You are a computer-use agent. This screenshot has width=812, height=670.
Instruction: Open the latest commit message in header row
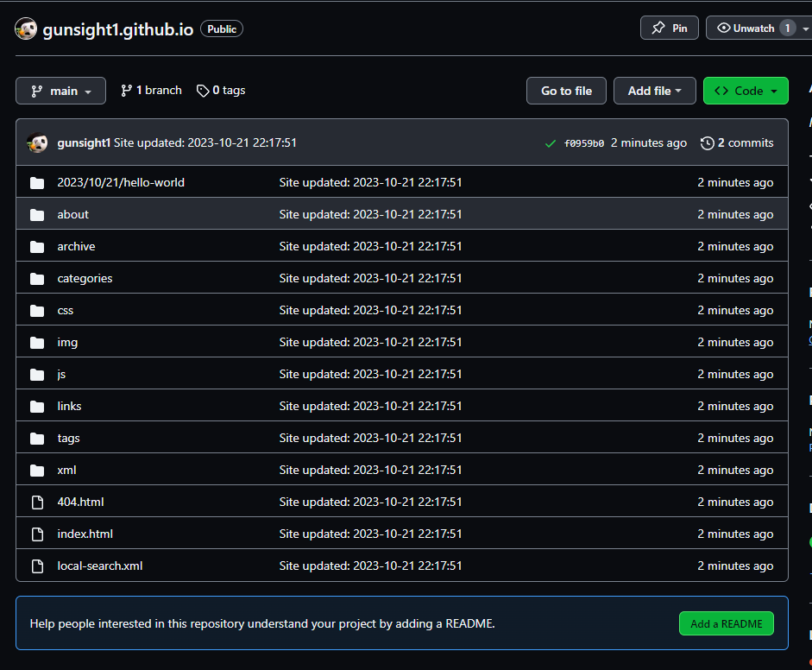click(205, 142)
